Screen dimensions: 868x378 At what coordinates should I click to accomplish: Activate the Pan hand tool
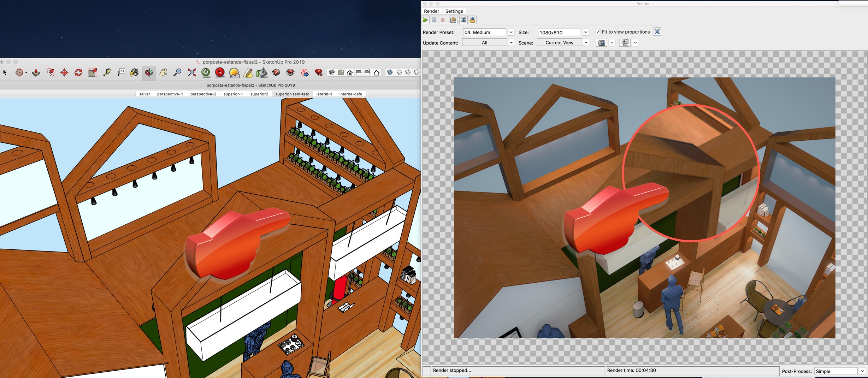click(x=163, y=72)
